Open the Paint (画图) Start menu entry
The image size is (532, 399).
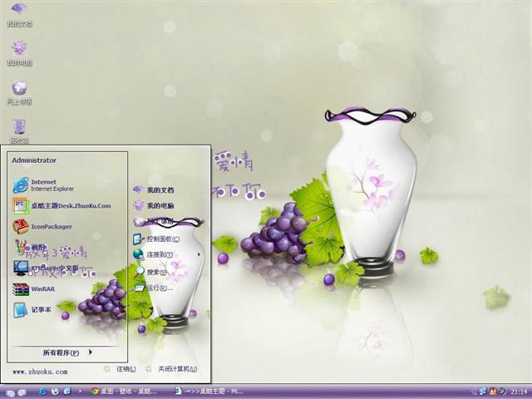[31, 247]
